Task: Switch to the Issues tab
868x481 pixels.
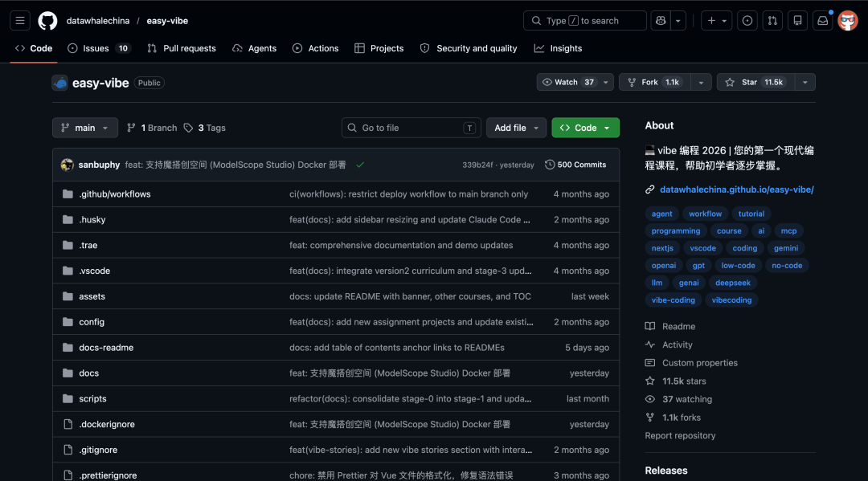Action: tap(99, 49)
